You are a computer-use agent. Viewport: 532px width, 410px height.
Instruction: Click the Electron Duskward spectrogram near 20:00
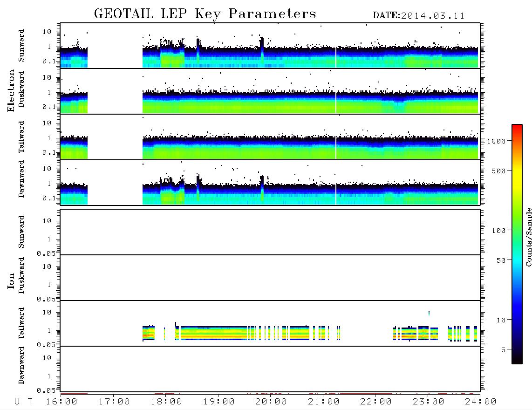pyautogui.click(x=271, y=102)
